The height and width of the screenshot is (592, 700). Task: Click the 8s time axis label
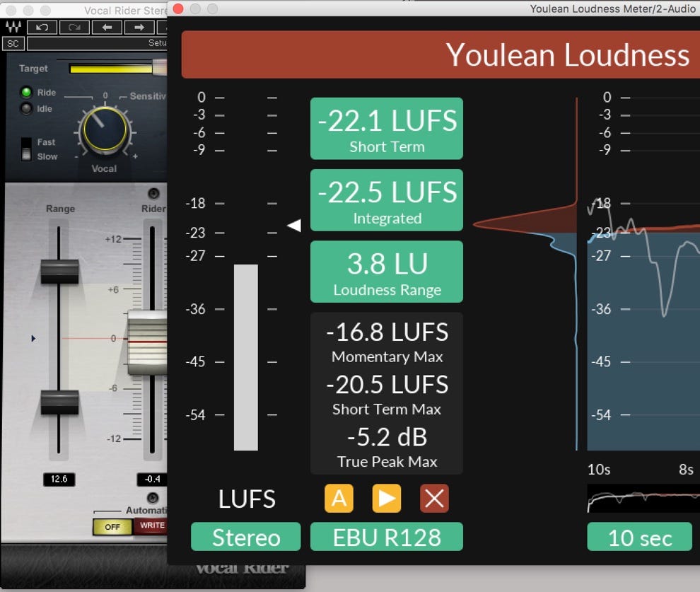point(686,469)
